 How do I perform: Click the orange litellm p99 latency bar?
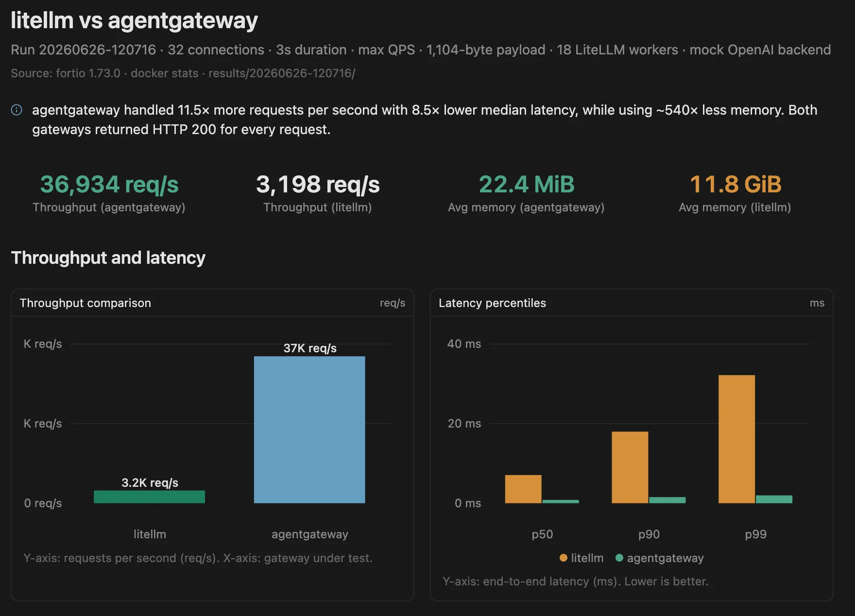point(736,439)
